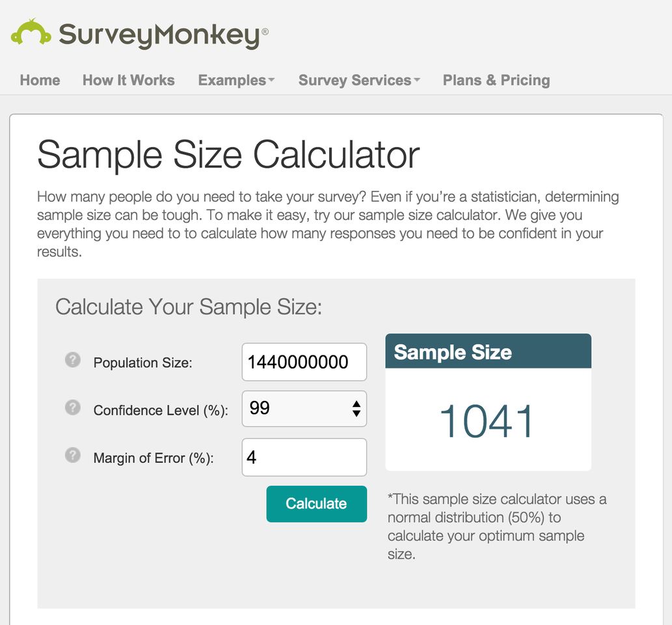Open Plans & Pricing page

pos(496,80)
